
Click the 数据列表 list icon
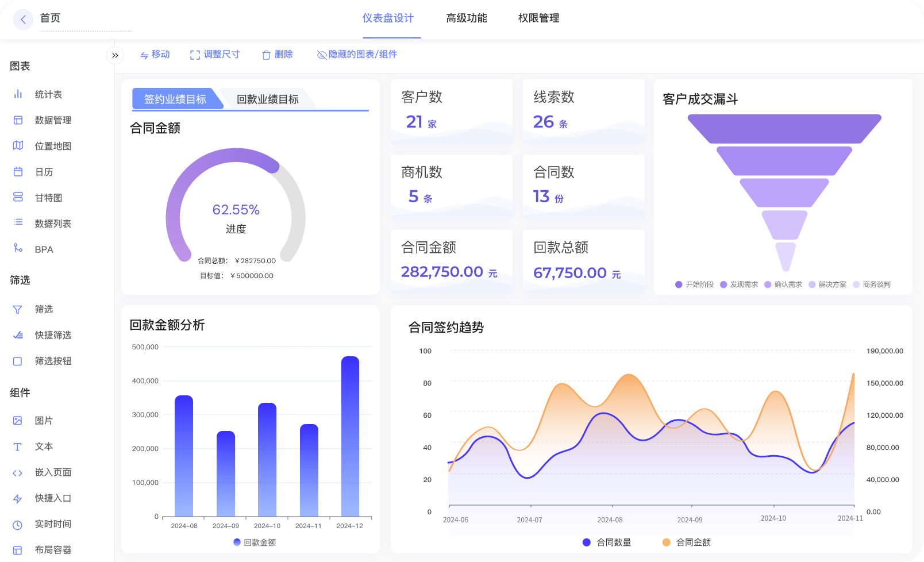point(18,222)
